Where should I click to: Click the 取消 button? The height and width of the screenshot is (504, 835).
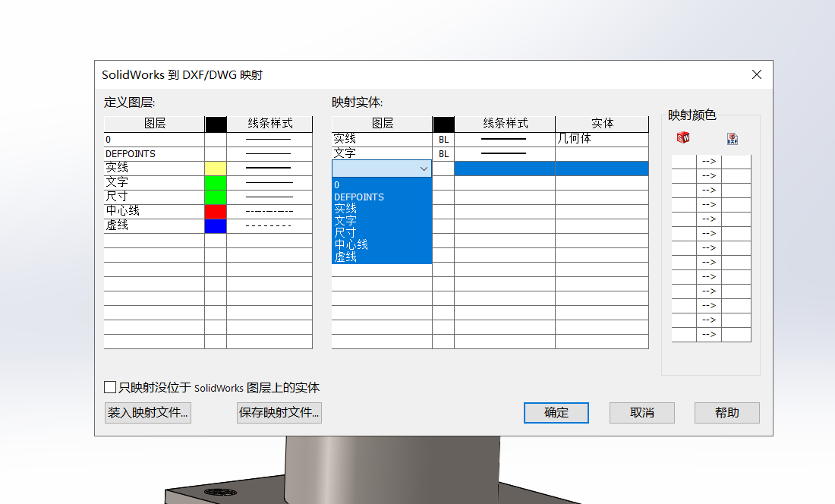(641, 412)
